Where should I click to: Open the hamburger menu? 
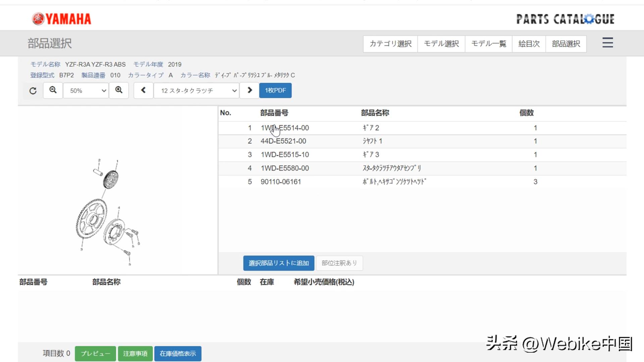point(607,43)
